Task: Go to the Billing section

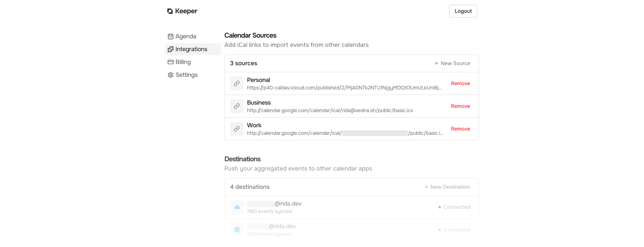Action: pyautogui.click(x=183, y=62)
